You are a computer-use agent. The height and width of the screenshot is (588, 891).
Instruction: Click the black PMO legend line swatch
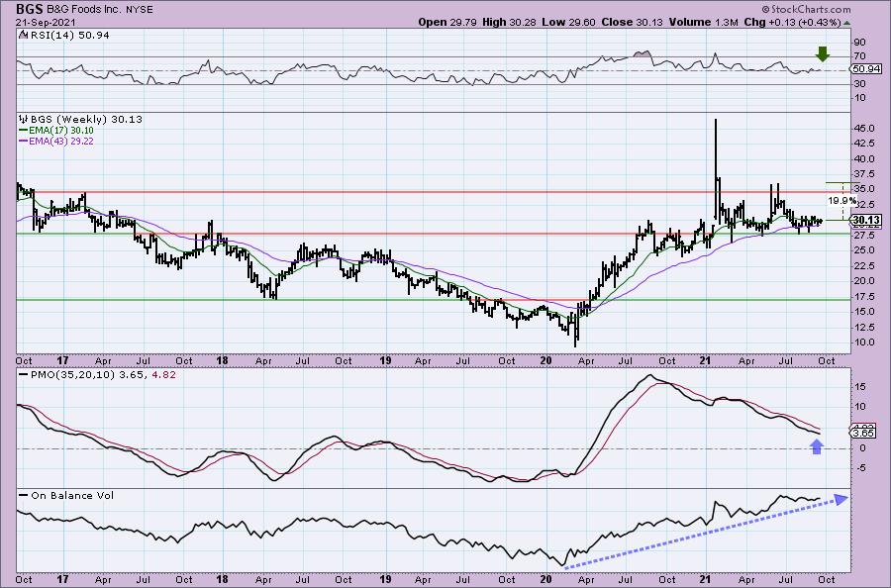(x=23, y=375)
